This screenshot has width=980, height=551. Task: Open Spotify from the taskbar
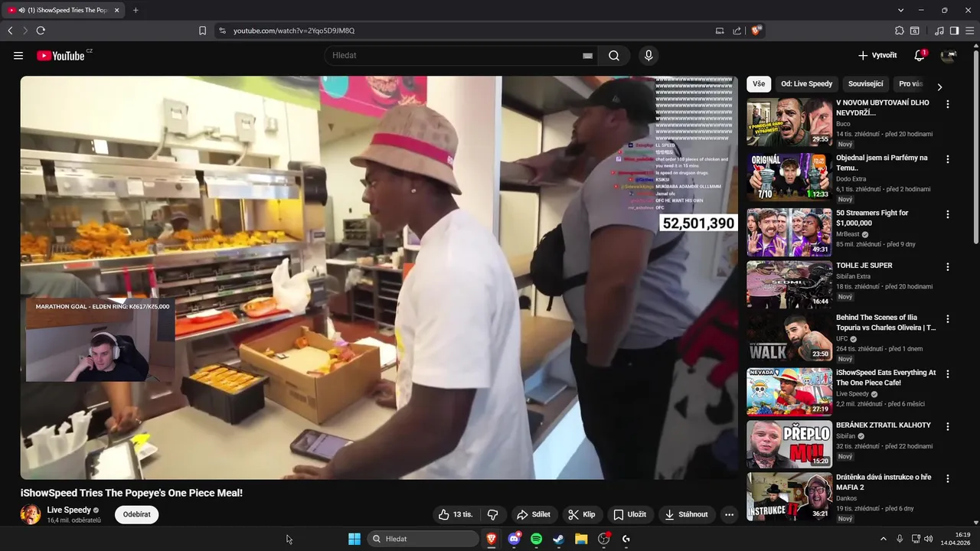(x=536, y=539)
